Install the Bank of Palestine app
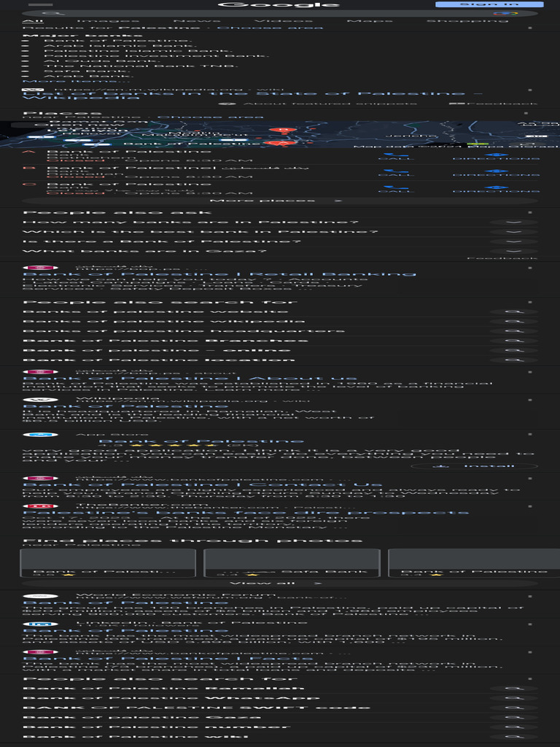Screen dimensions: 560x747 click(474, 466)
